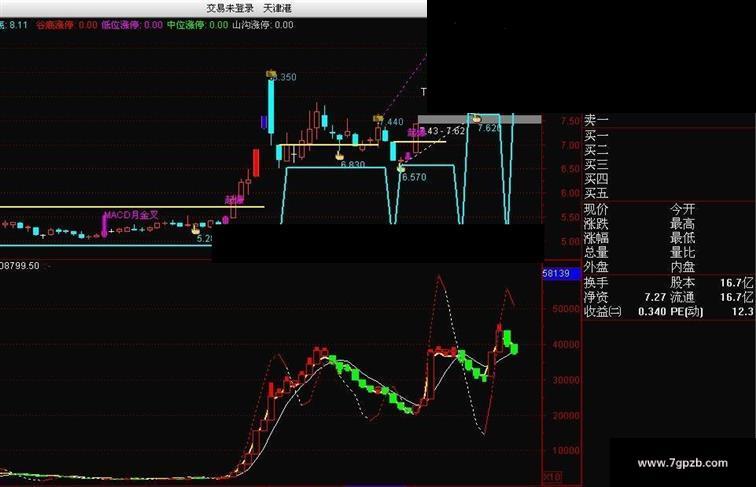Click the 今开 field label
The height and width of the screenshot is (487, 756).
tap(683, 209)
